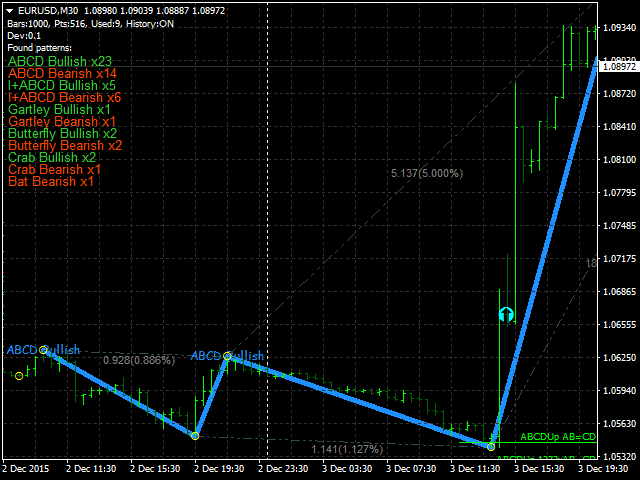640x480 pixels.
Task: Click the 1.141(1.127%) ratio label
Action: click(x=347, y=449)
